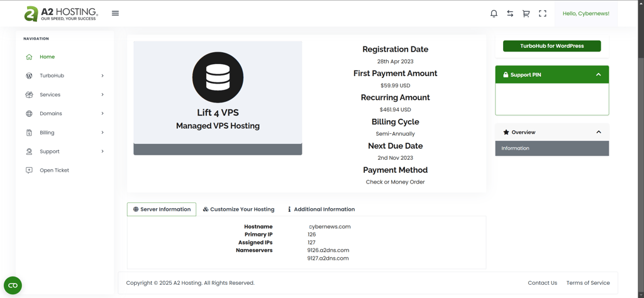Click the Domains navigation label
644x298 pixels.
tap(51, 114)
